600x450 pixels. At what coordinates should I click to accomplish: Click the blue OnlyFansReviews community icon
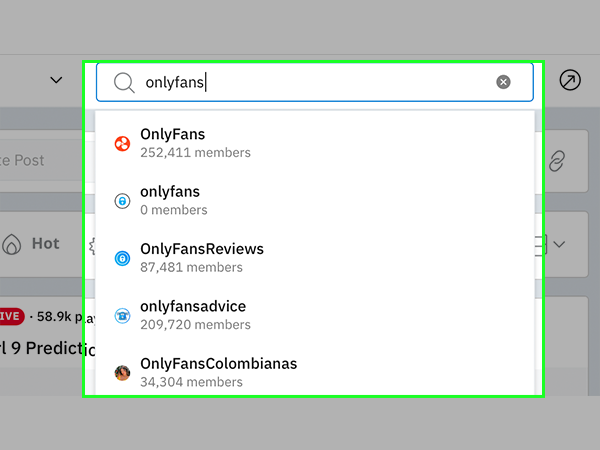122,258
